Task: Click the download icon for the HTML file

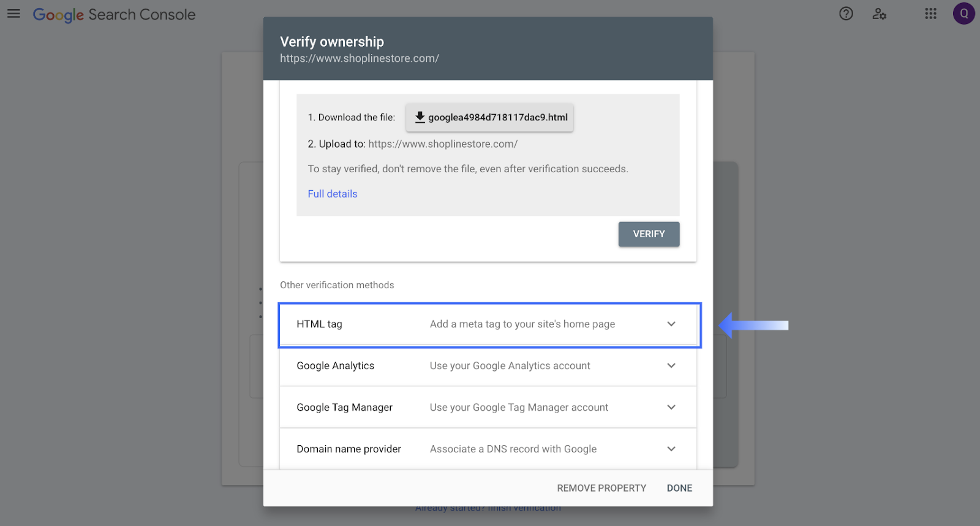Action: tap(420, 117)
